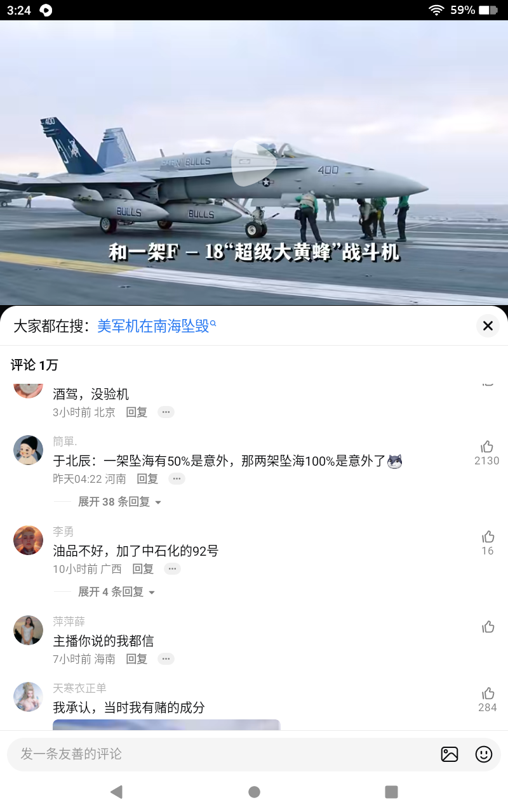This screenshot has width=508, height=812.
Task: Close the comments panel
Action: tap(488, 325)
